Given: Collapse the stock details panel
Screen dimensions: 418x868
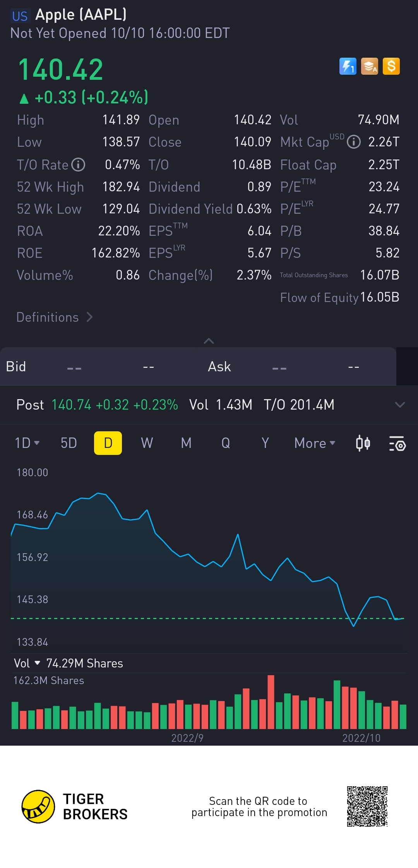Looking at the screenshot, I should coord(209,341).
